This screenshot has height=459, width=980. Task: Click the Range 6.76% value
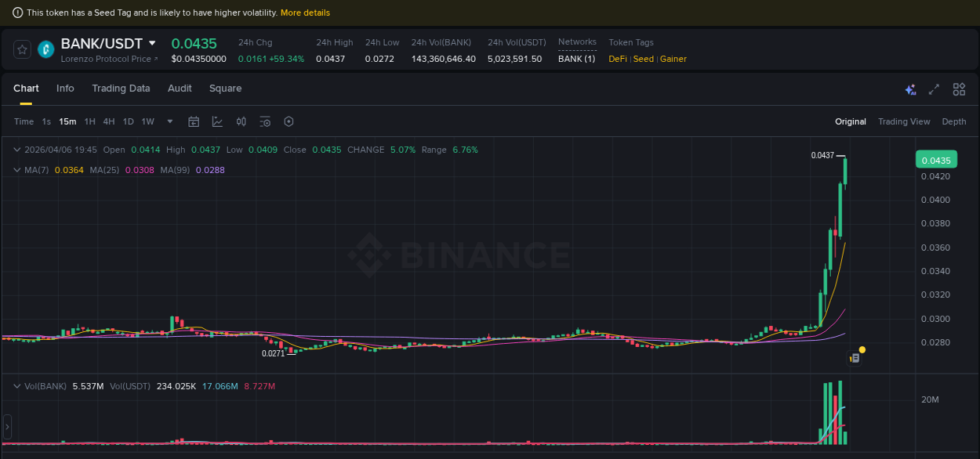[x=465, y=150]
